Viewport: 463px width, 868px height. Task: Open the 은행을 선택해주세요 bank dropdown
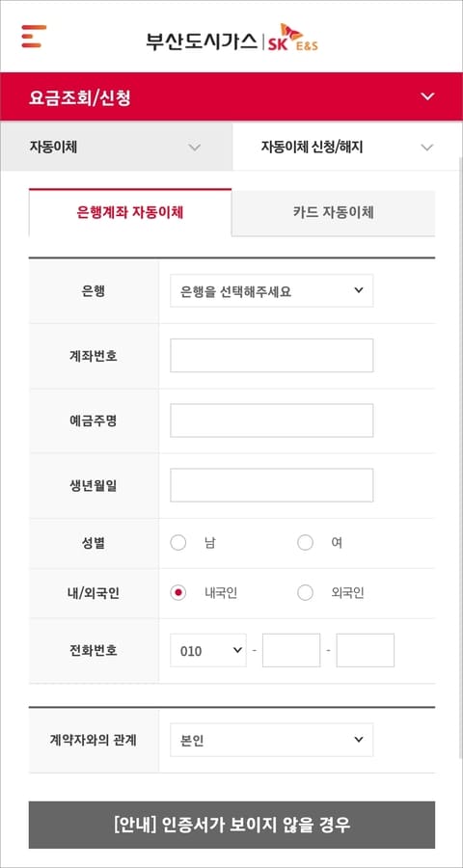[x=271, y=290]
